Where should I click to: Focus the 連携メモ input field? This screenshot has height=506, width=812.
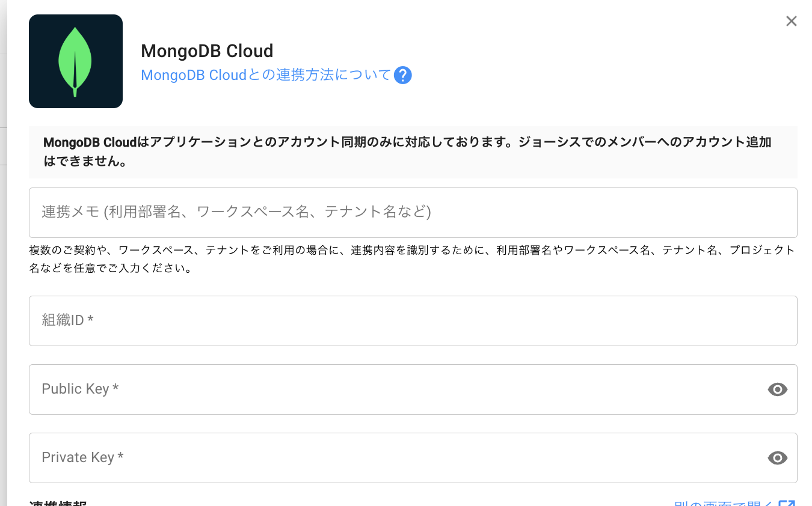click(413, 213)
